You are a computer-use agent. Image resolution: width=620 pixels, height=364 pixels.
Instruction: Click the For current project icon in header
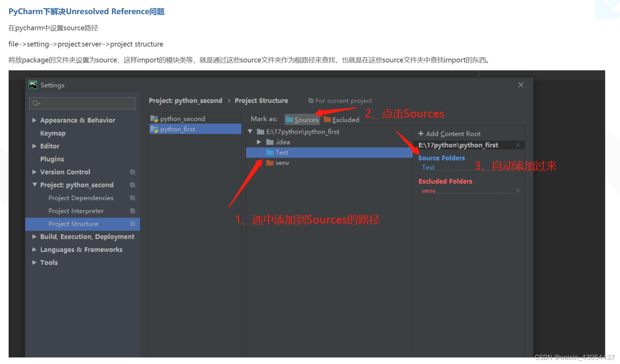pos(311,100)
